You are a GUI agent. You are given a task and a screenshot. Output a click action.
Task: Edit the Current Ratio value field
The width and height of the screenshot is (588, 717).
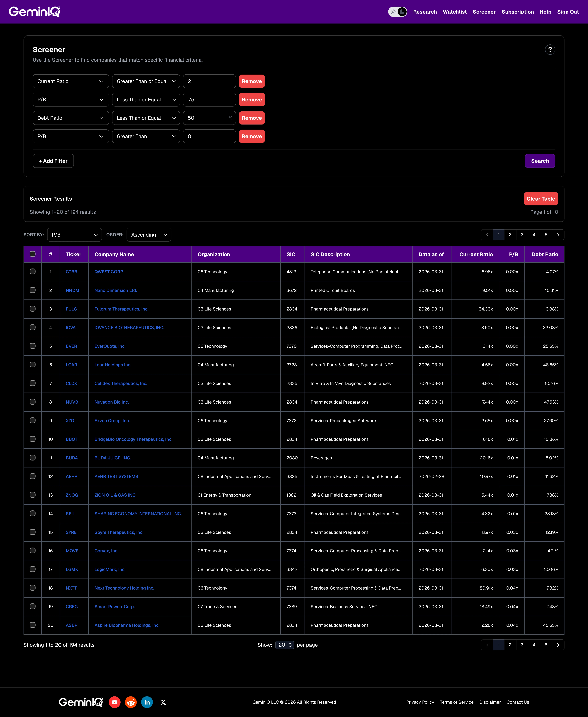(209, 81)
